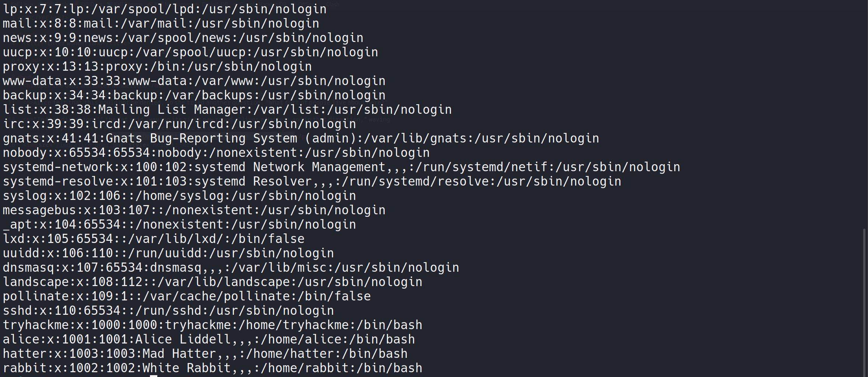
Task: Click the landscape account line
Action: pos(212,282)
